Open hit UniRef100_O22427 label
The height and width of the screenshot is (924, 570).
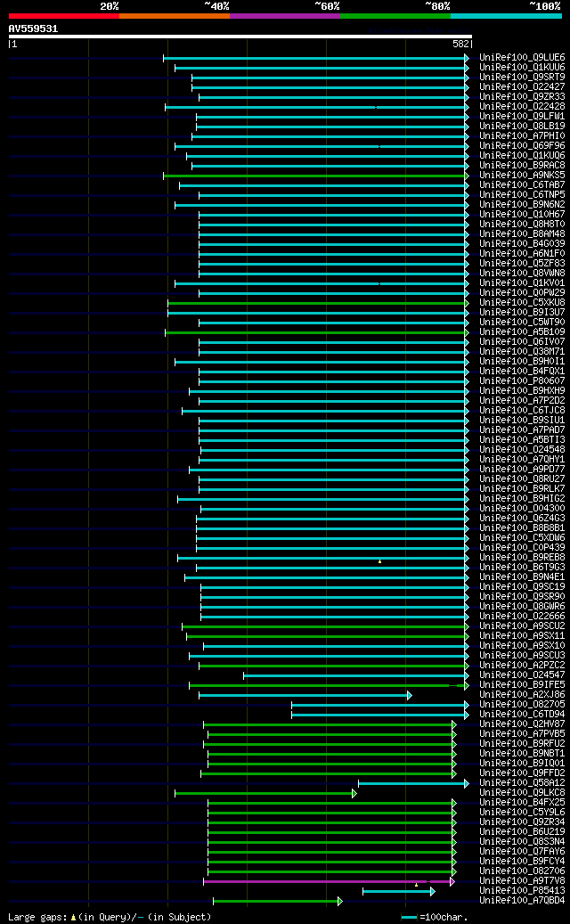522,87
